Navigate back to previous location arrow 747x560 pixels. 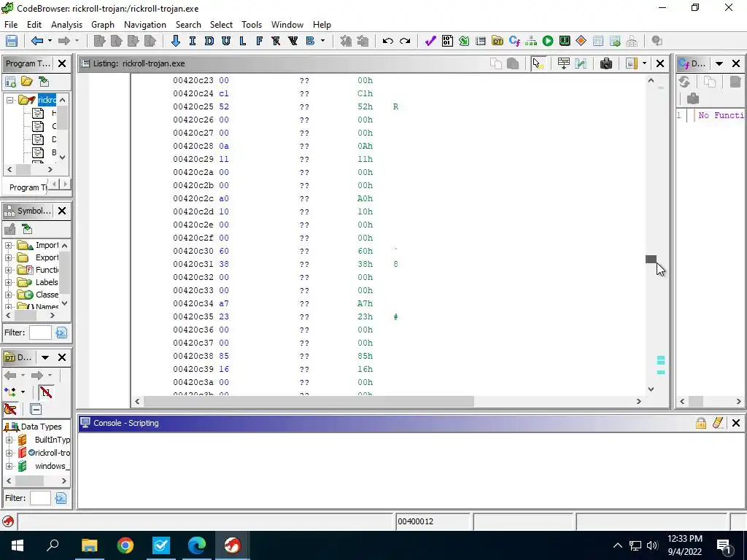[36, 41]
